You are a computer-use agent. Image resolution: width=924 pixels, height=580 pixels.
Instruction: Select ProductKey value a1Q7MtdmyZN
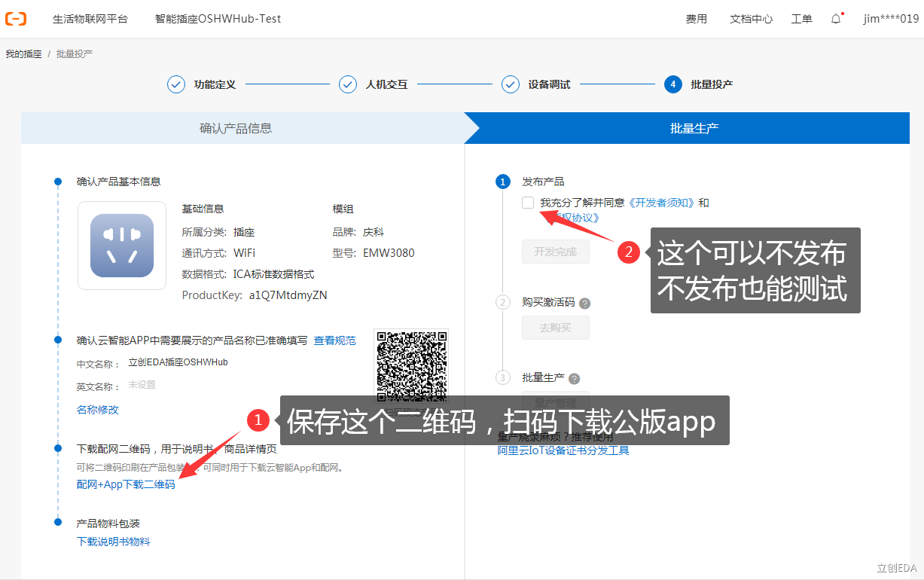(288, 295)
